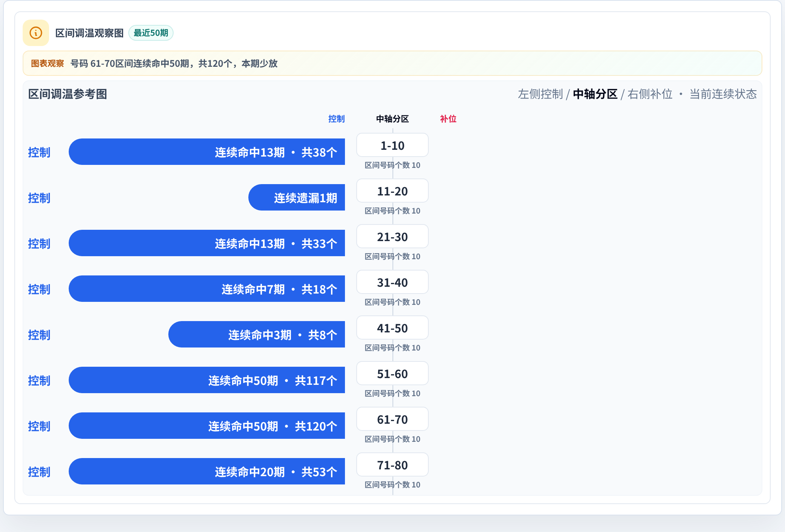This screenshot has height=532, width=785.
Task: Click the 连续命中13期 共33个 bar
Action: click(207, 243)
